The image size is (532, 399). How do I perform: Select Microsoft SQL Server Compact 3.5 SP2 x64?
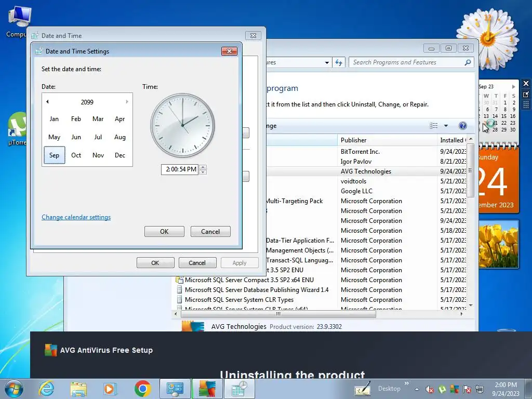tap(249, 280)
